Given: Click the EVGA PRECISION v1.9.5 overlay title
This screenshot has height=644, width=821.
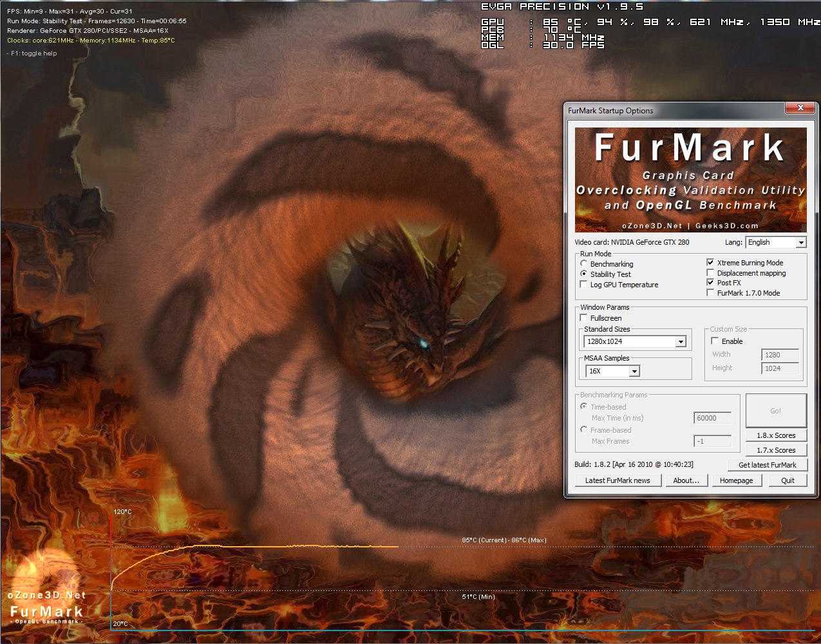Looking at the screenshot, I should click(562, 6).
